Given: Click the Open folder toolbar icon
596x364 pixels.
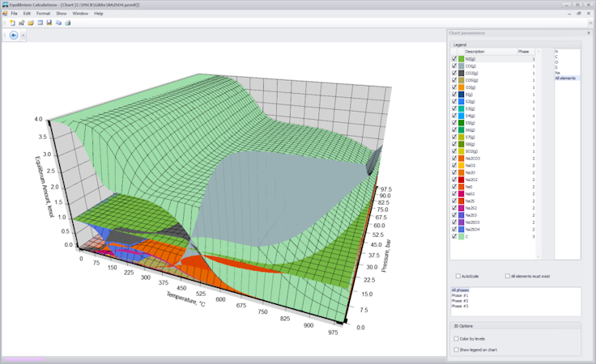Looking at the screenshot, I should 31,23.
